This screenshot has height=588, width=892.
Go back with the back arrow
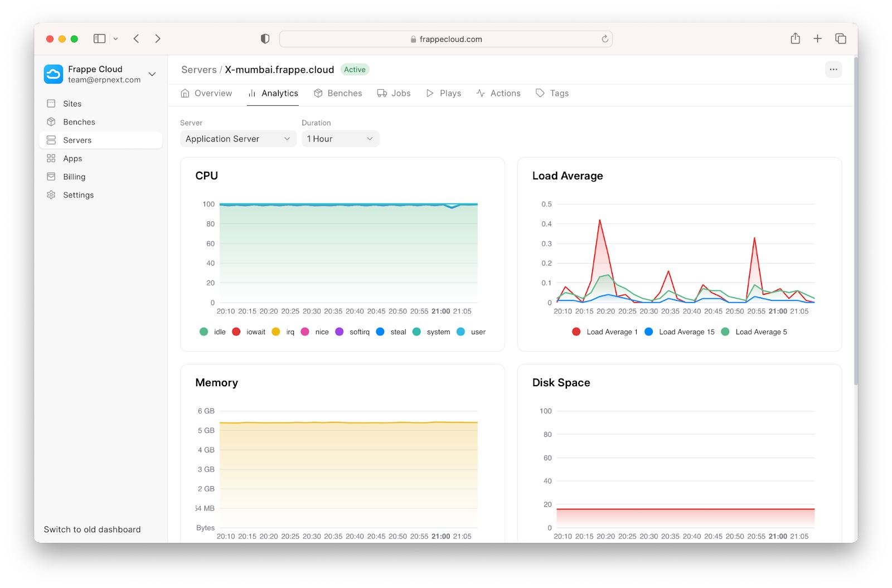pyautogui.click(x=137, y=38)
